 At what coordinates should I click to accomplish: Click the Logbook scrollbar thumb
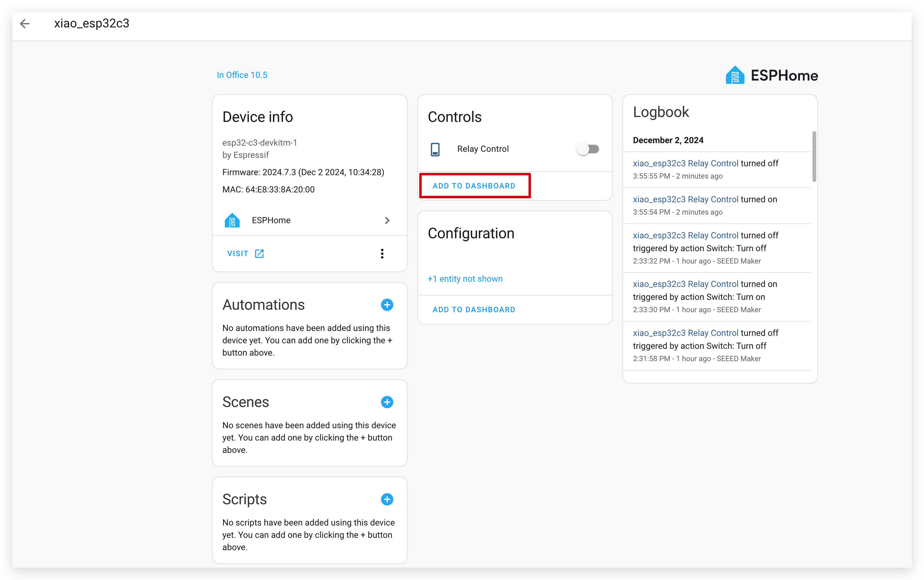click(x=814, y=156)
